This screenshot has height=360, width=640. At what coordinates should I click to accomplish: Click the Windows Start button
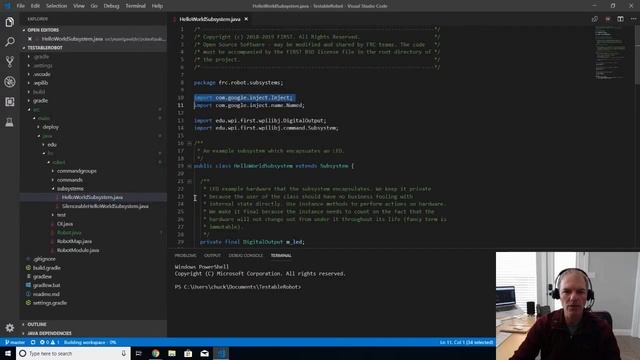[8, 353]
